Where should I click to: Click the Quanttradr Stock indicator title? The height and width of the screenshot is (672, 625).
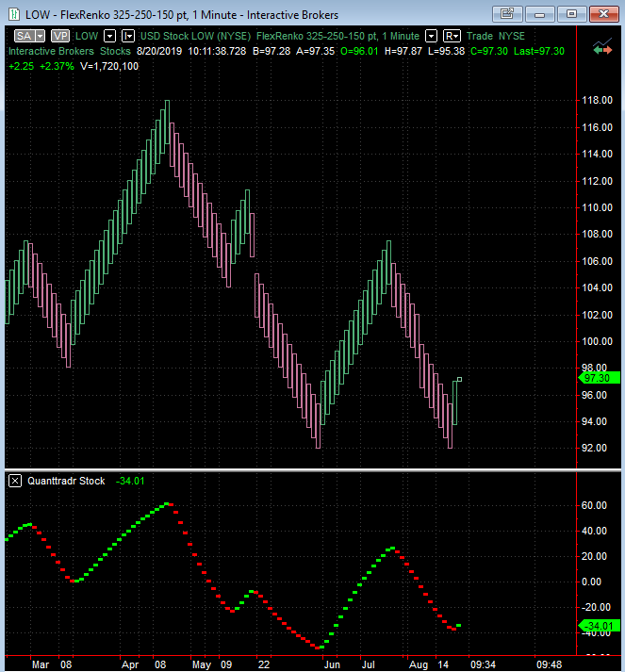(66, 481)
